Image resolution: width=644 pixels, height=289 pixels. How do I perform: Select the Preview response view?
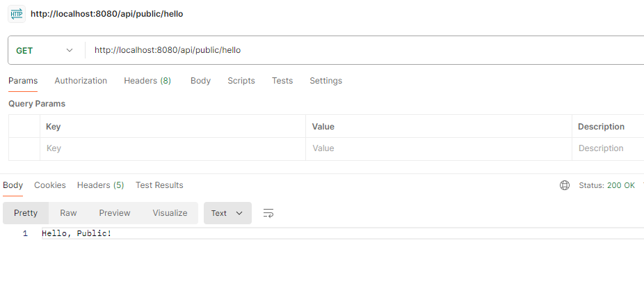[x=115, y=213]
